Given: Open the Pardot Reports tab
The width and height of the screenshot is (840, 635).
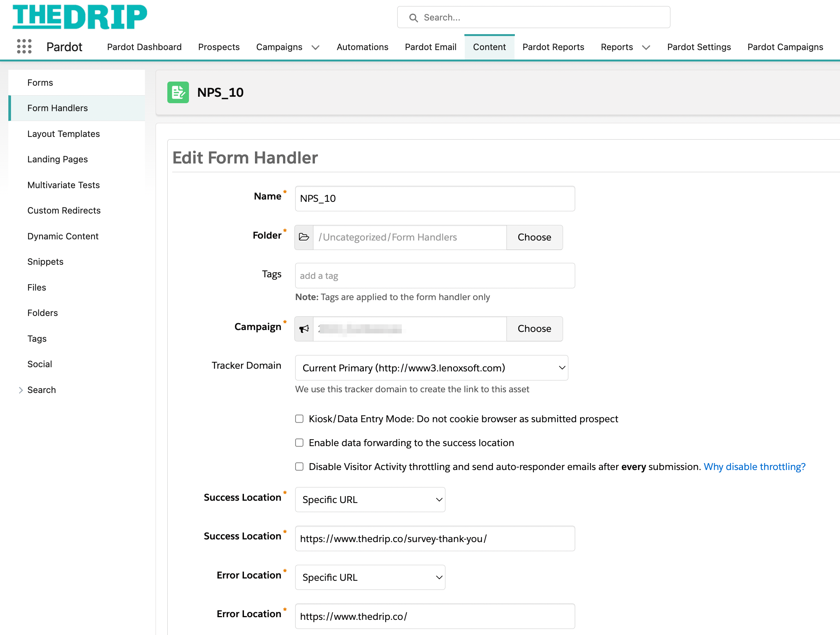Looking at the screenshot, I should point(553,47).
